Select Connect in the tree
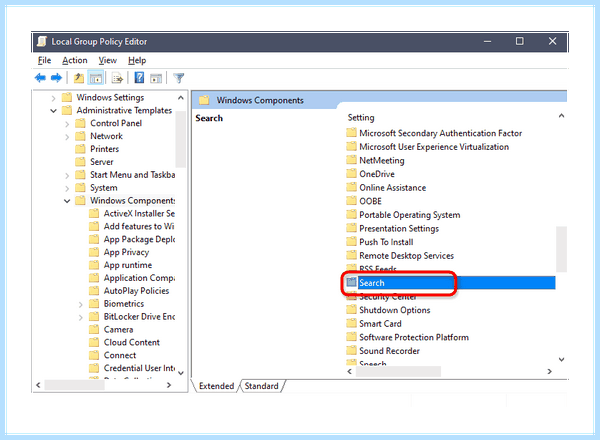The width and height of the screenshot is (600, 440). [120, 355]
